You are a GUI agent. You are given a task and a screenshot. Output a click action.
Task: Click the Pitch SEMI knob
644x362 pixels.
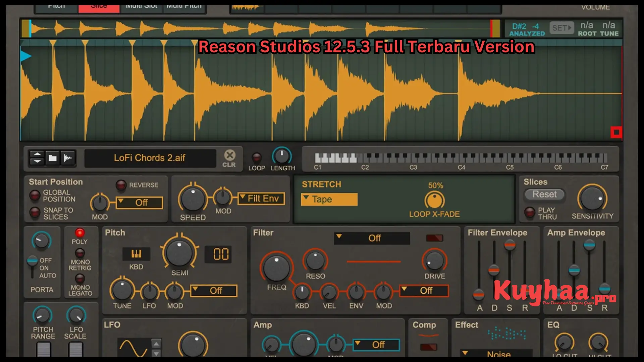coord(179,252)
